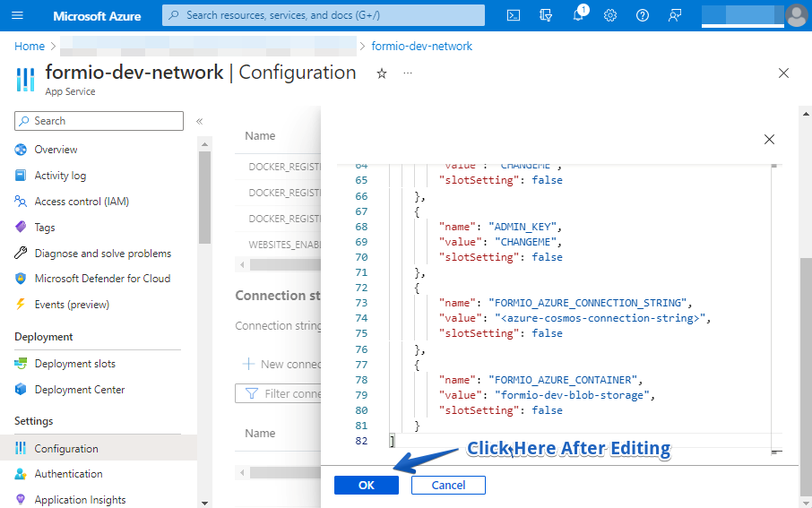
Task: Click the Application Insights bulb icon
Action: pos(21,499)
